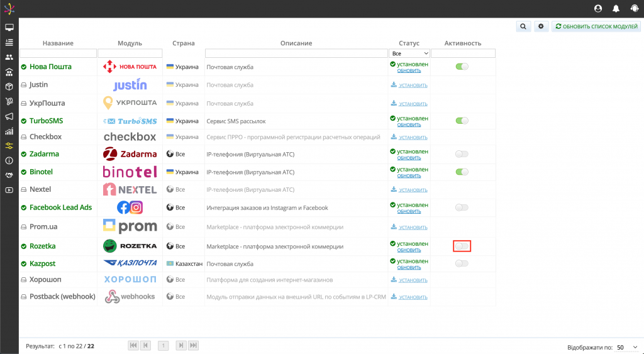
Task: Click the Zadarma module logo
Action: (130, 154)
